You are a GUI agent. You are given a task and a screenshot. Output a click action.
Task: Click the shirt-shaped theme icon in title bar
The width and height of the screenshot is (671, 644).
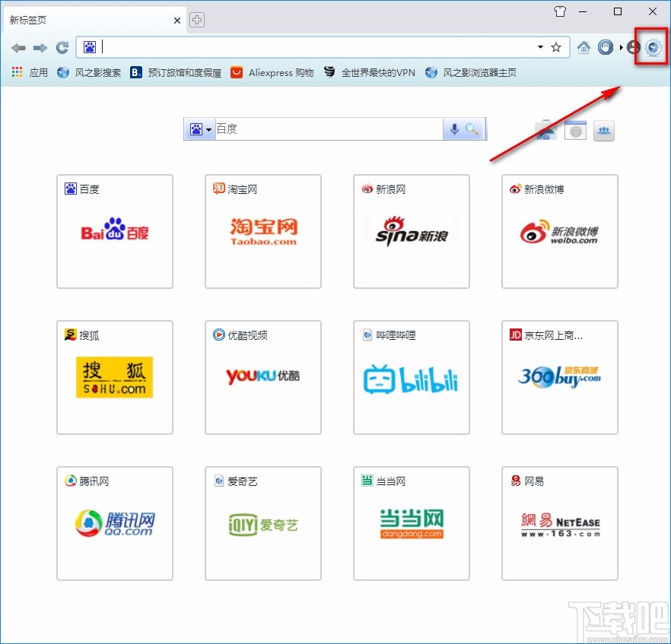(559, 11)
